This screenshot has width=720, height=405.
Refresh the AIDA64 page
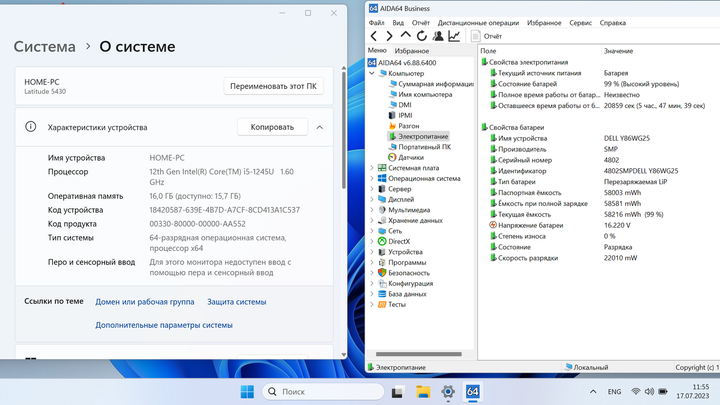tap(422, 36)
